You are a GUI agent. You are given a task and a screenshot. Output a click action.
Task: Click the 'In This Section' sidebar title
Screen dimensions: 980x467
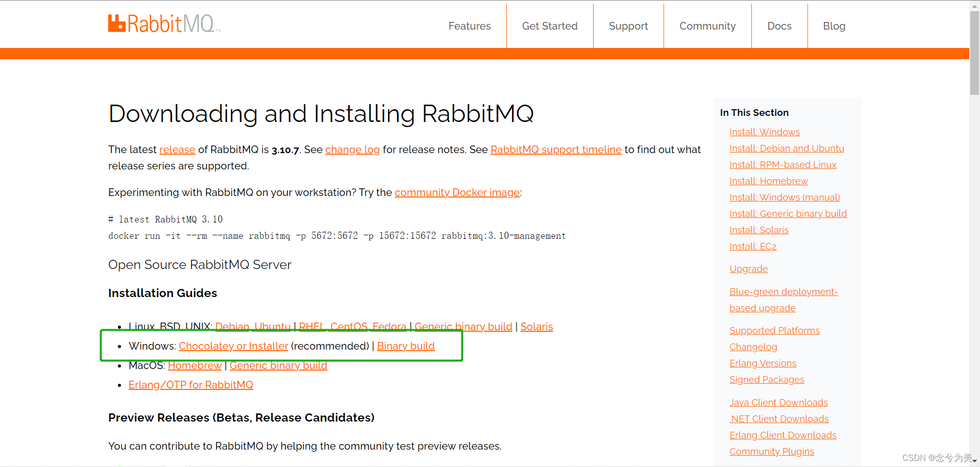754,113
